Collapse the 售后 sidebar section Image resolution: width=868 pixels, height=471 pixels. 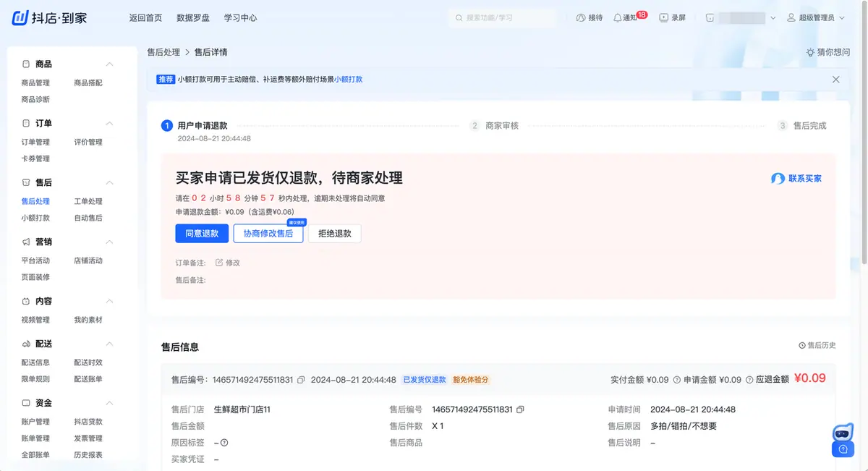coord(110,183)
